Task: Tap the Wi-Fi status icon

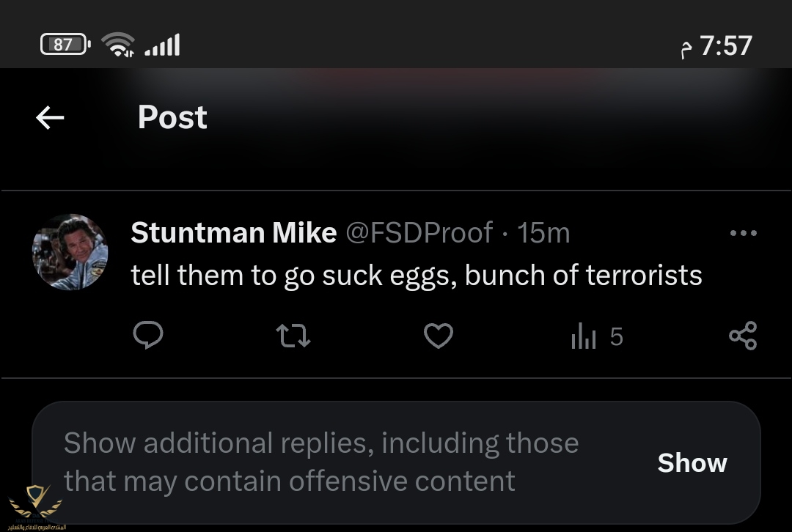Action: click(x=117, y=45)
